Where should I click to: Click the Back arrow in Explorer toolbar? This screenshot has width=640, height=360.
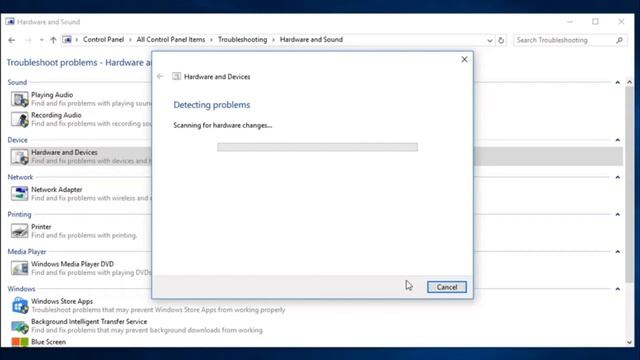click(x=11, y=40)
